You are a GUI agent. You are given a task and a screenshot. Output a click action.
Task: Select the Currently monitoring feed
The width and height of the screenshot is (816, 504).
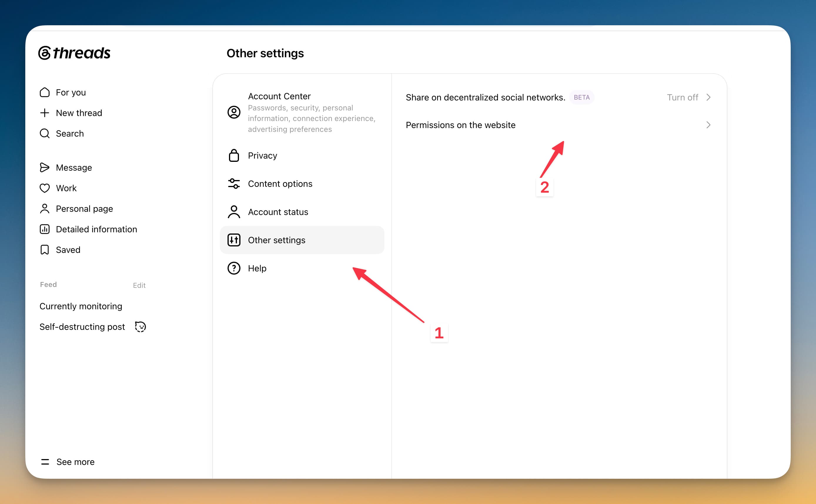pyautogui.click(x=81, y=306)
